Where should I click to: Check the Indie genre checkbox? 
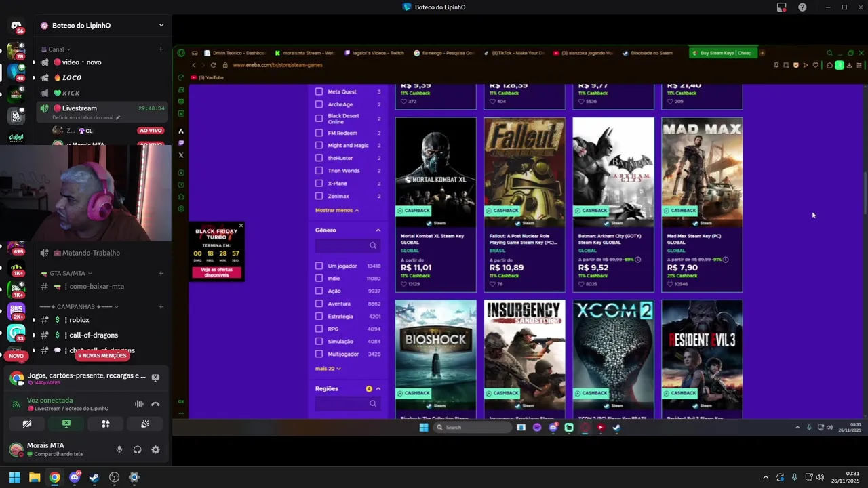pos(319,279)
